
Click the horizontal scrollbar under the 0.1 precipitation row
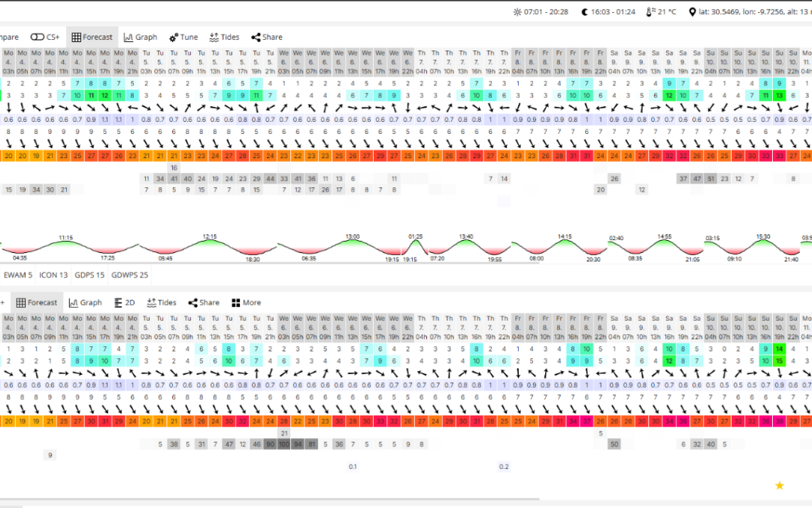(x=269, y=499)
